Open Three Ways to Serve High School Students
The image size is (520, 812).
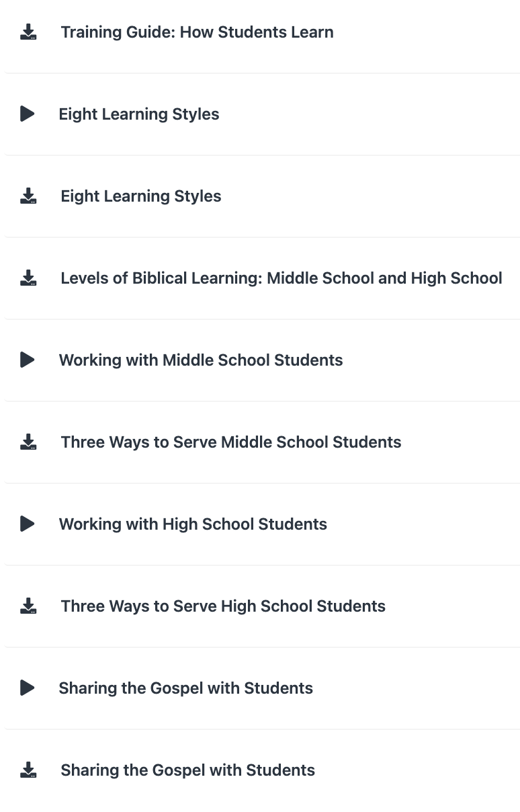click(x=223, y=606)
